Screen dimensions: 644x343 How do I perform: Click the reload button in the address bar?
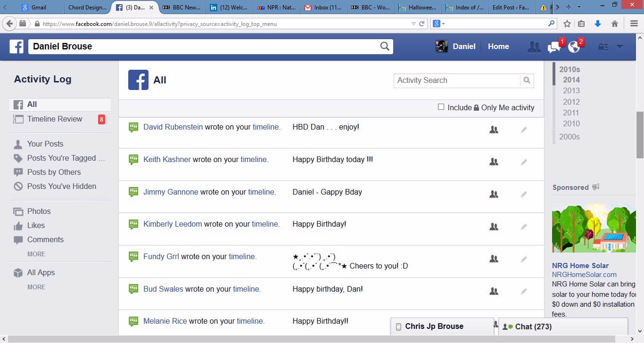[422, 24]
